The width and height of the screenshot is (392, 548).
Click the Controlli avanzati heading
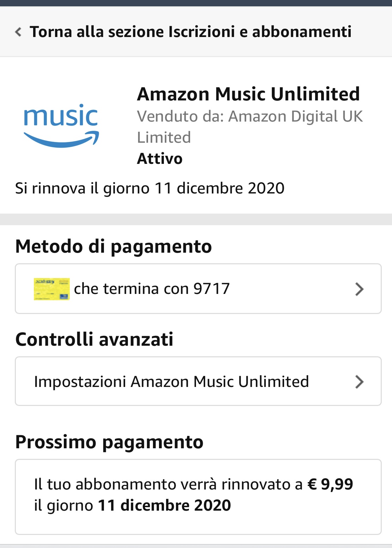94,339
